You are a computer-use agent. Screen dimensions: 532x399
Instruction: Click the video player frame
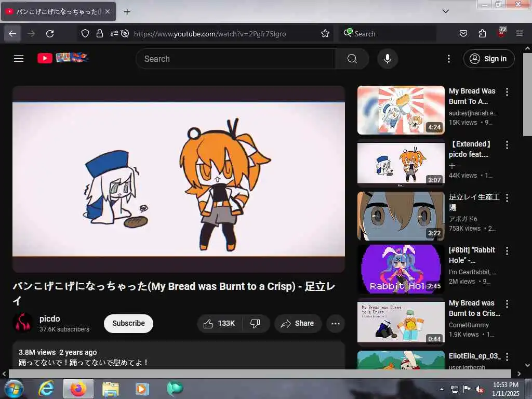coord(179,179)
